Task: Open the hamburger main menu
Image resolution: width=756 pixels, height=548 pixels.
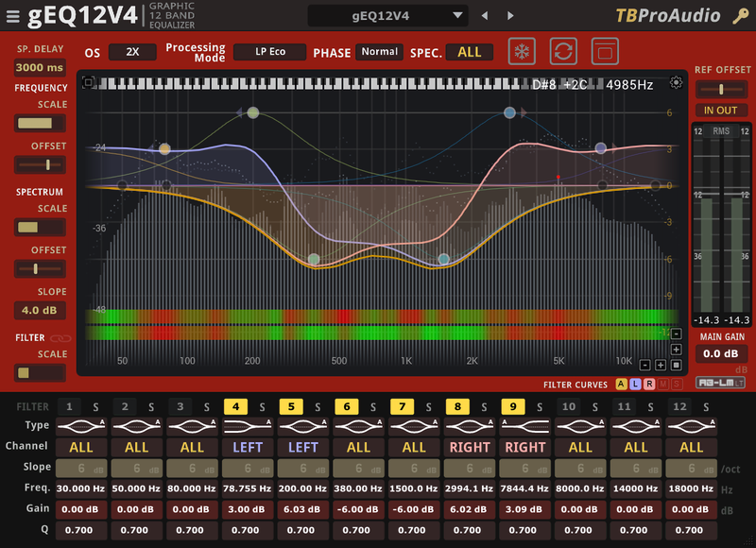Action: click(13, 16)
